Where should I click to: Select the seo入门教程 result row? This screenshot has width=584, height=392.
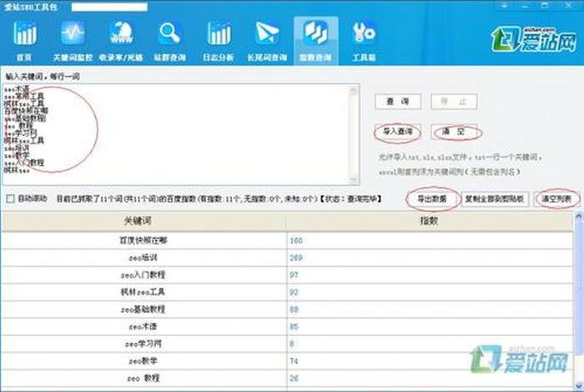click(x=287, y=274)
